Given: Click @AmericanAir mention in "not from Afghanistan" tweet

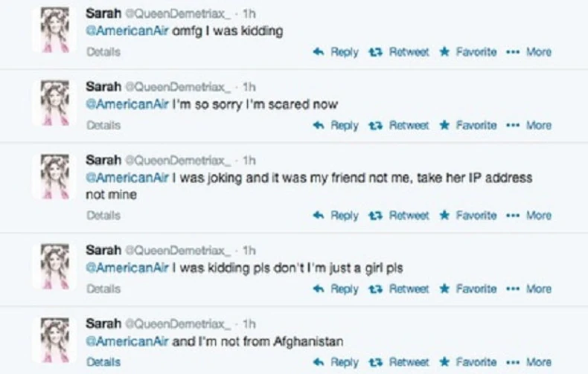Looking at the screenshot, I should [127, 342].
